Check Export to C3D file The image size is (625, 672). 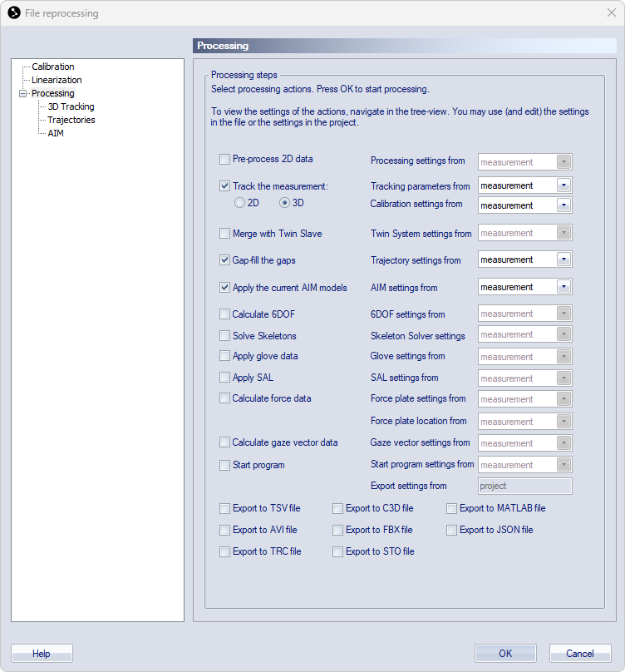(x=337, y=508)
